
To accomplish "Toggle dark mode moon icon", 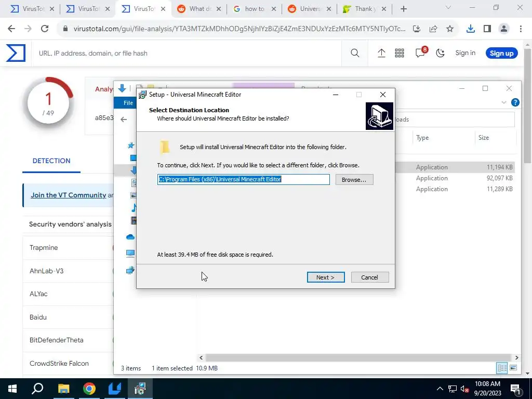I will pos(440,53).
